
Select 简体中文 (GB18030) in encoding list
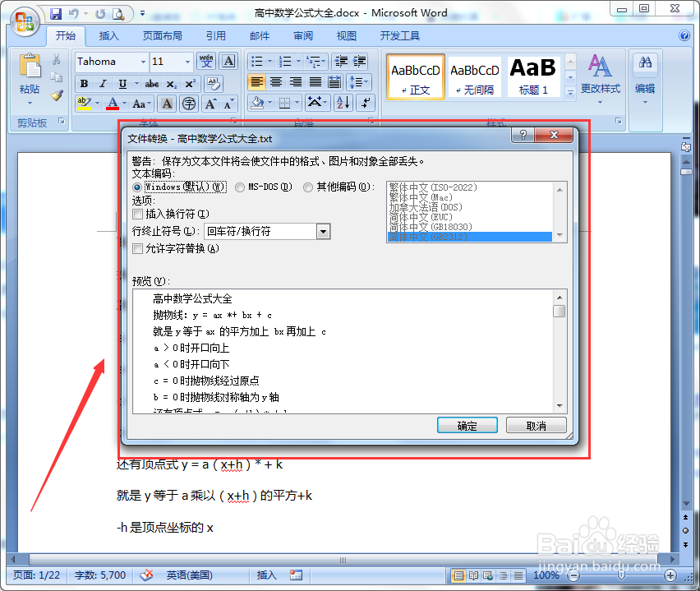click(469, 227)
